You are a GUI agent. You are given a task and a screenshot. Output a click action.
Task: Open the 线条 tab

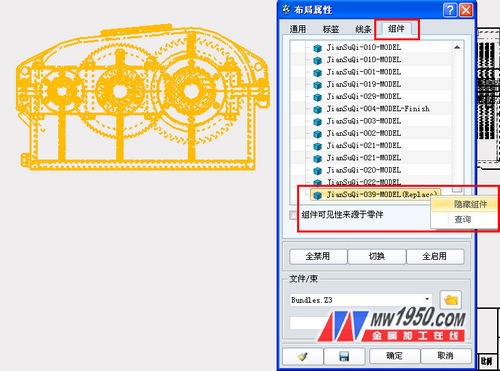[363, 29]
